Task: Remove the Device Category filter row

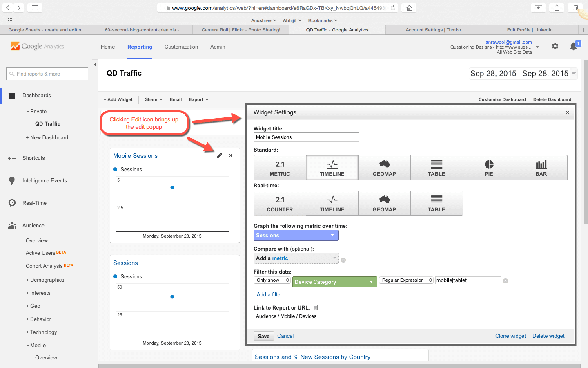Action: 506,281
